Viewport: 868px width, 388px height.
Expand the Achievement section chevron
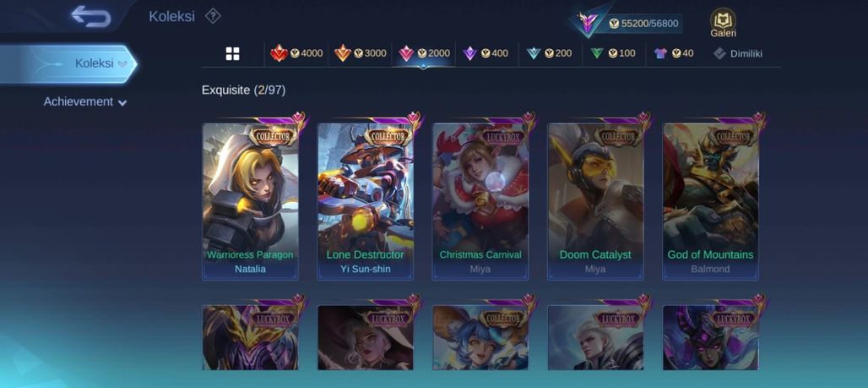[122, 102]
